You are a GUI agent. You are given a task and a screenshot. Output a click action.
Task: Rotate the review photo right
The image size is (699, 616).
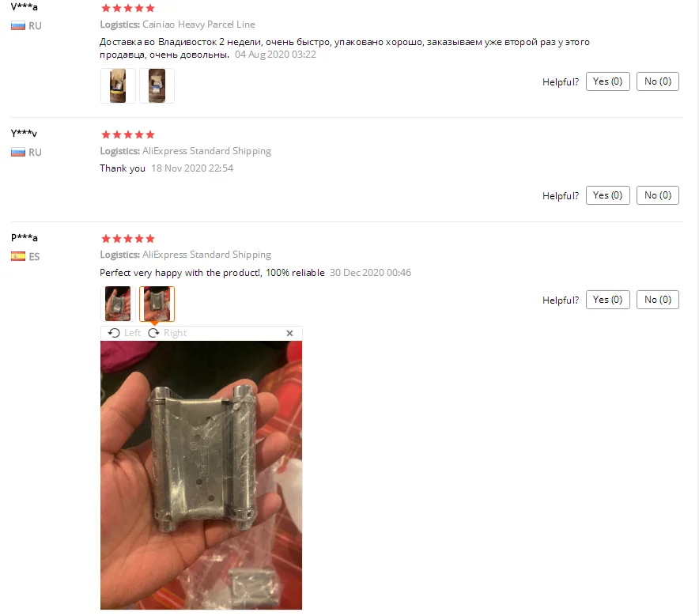pyautogui.click(x=167, y=333)
